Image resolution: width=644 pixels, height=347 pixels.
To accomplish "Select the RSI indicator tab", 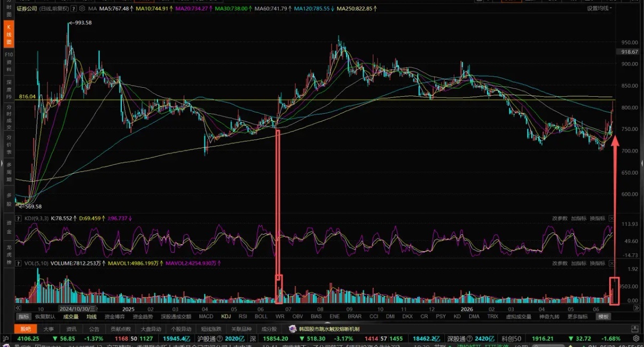I will [243, 317].
